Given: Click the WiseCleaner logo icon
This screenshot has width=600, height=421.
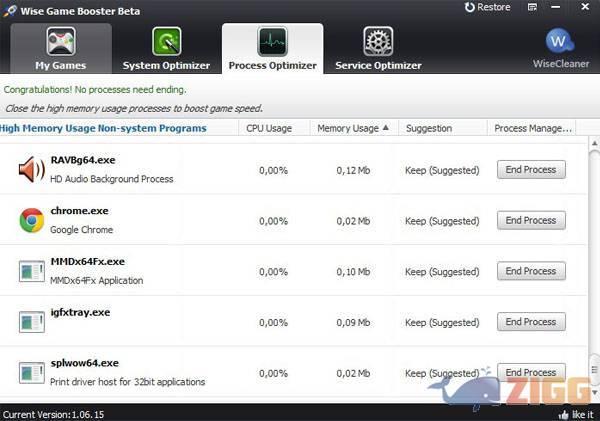Looking at the screenshot, I should coord(561,42).
